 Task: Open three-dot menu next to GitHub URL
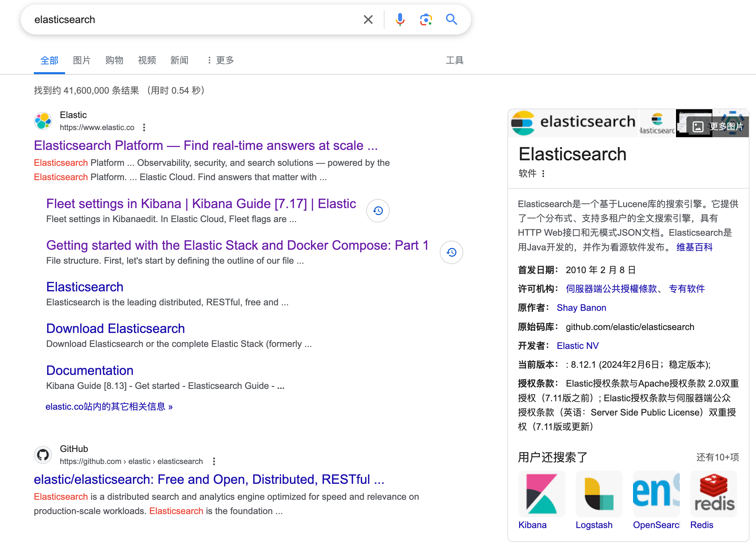tap(214, 461)
